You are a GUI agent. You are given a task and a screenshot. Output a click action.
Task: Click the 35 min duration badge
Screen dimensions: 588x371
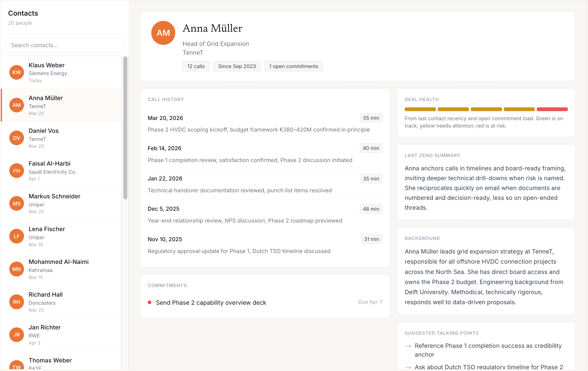(371, 179)
